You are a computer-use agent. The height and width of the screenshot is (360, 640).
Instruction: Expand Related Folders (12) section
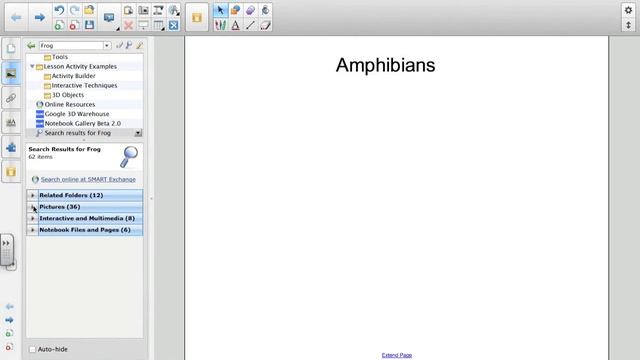(x=33, y=195)
